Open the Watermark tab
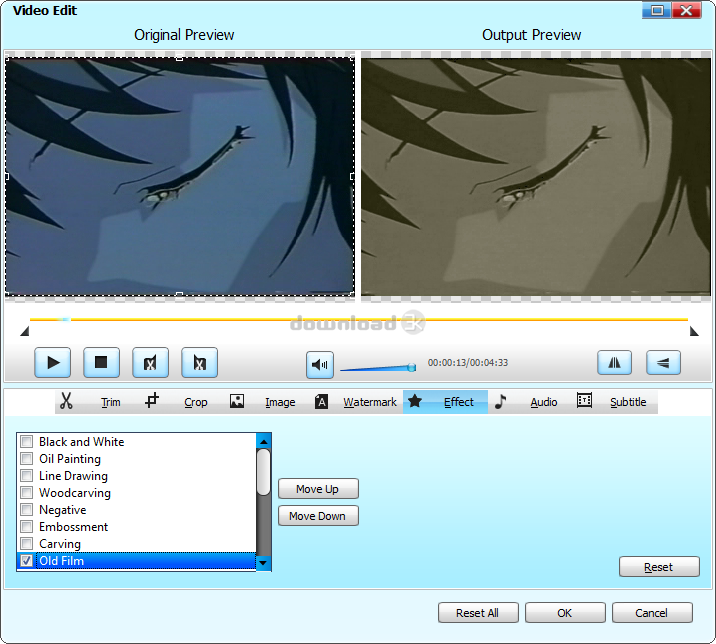The image size is (716, 644). [369, 402]
